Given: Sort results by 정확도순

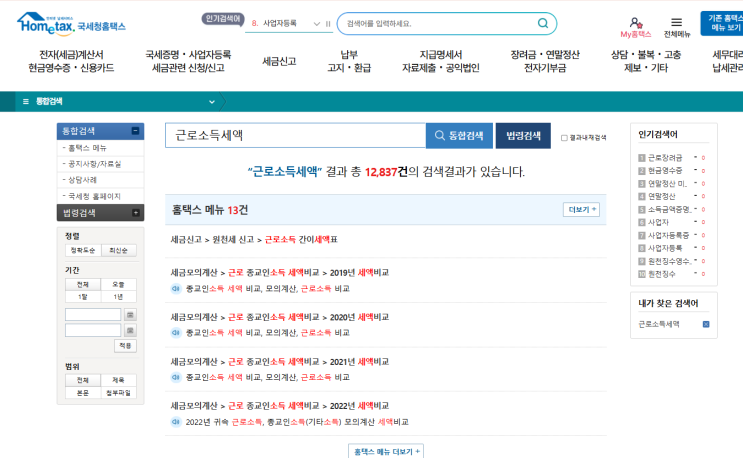Looking at the screenshot, I should [83, 250].
